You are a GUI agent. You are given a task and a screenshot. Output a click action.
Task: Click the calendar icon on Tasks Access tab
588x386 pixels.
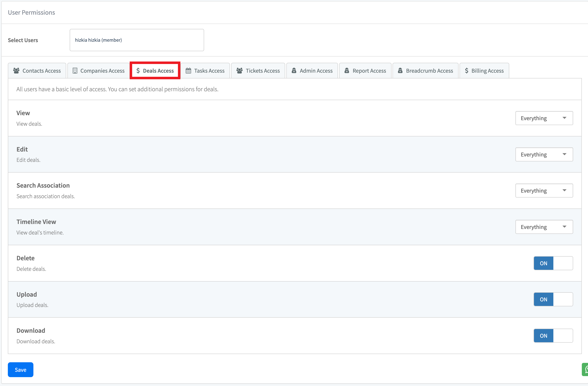pos(188,71)
